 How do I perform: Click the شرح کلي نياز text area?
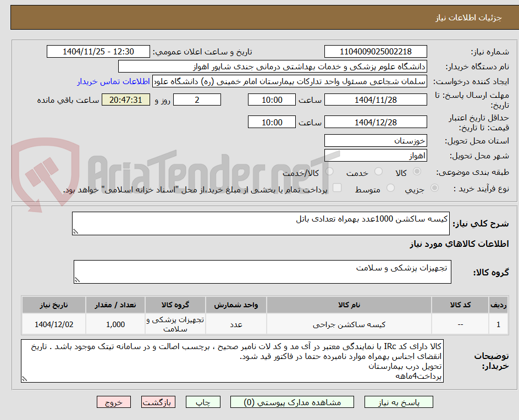[x=261, y=223]
